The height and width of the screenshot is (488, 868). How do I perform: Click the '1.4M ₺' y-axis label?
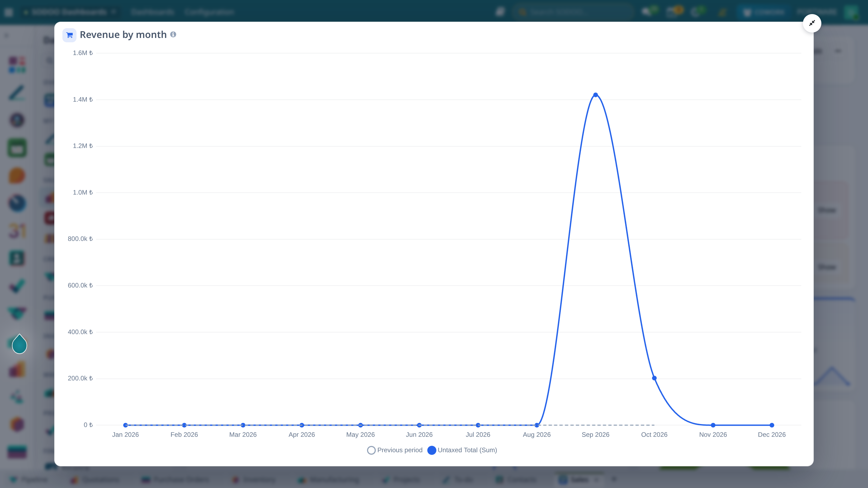click(x=82, y=99)
